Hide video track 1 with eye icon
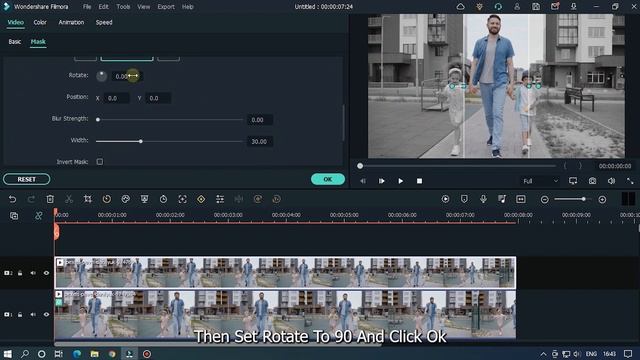The height and width of the screenshot is (360, 640). tap(46, 314)
